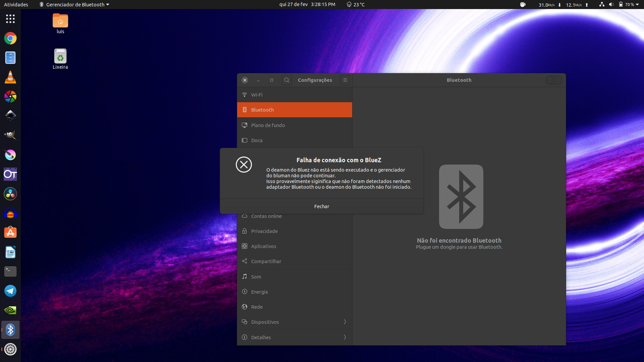Launch Inkscape from the dock
The width and height of the screenshot is (644, 362).
point(10,116)
